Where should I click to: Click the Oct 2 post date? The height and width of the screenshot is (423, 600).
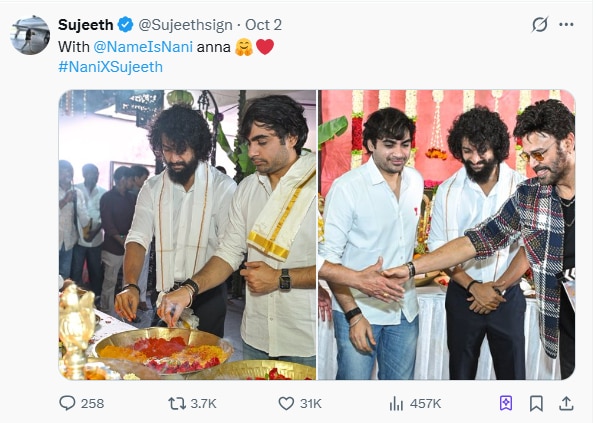pos(265,23)
